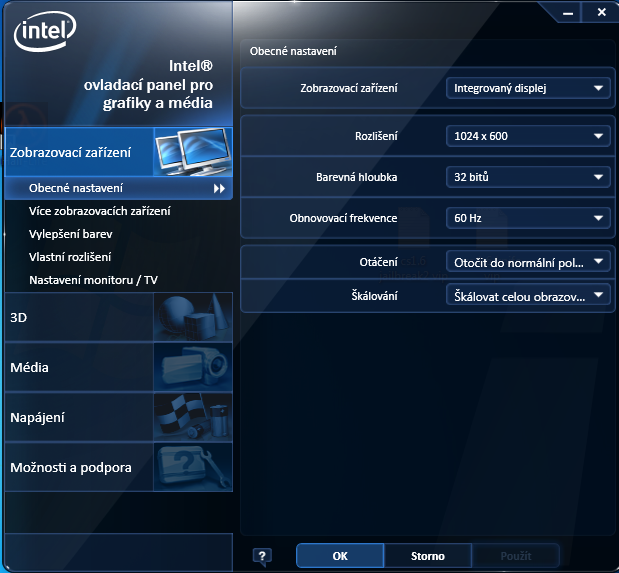Open the Škálovat celou obrazovku scaling dropdown
The height and width of the screenshot is (573, 619).
click(528, 296)
